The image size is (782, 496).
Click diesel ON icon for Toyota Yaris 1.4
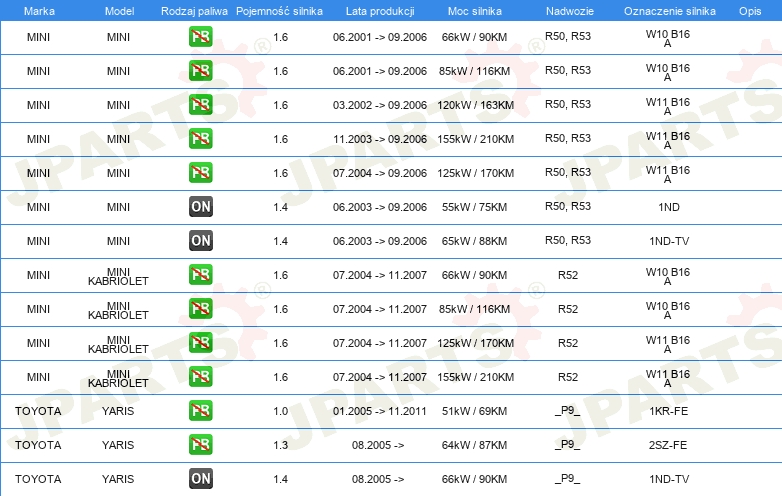tap(200, 479)
